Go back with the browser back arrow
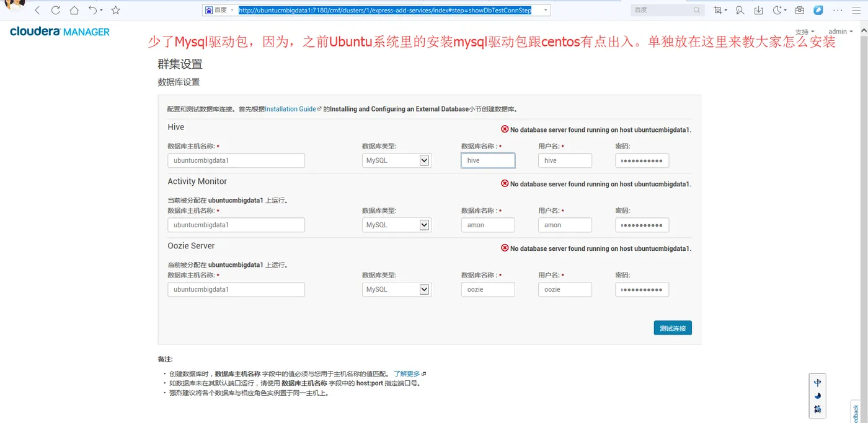This screenshot has height=423, width=868. point(37,11)
